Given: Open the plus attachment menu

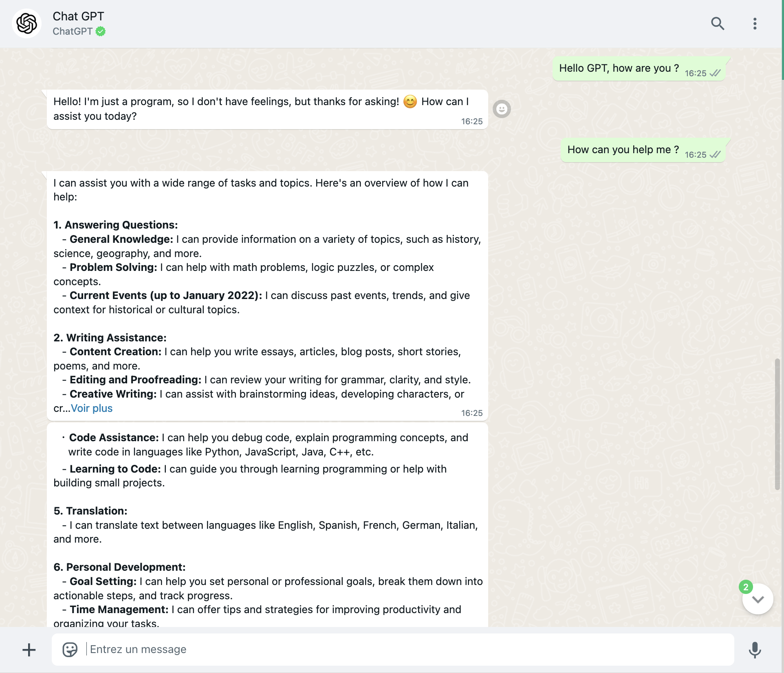Looking at the screenshot, I should click(29, 650).
